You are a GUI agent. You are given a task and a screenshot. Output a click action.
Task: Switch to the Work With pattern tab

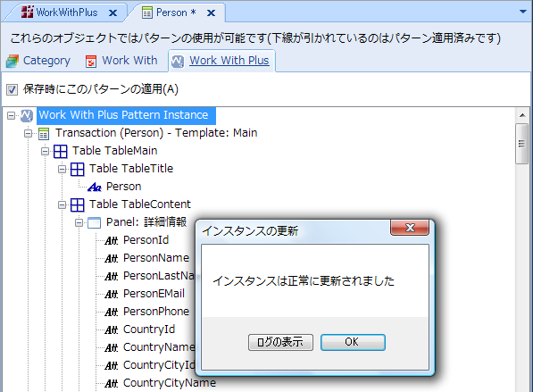click(121, 61)
